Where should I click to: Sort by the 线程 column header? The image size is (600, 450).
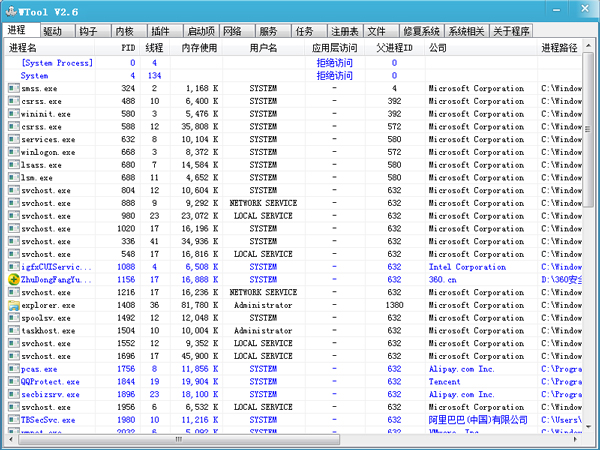tap(155, 48)
